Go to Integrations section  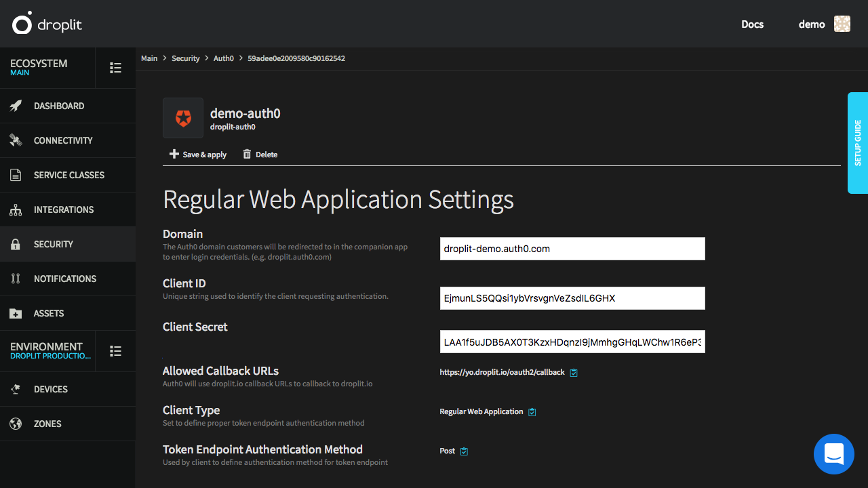68,209
